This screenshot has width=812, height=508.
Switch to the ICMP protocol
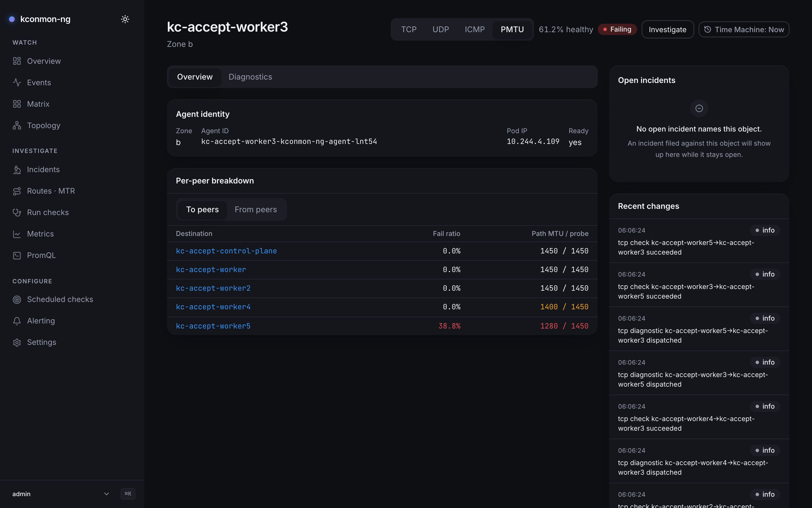click(x=475, y=30)
